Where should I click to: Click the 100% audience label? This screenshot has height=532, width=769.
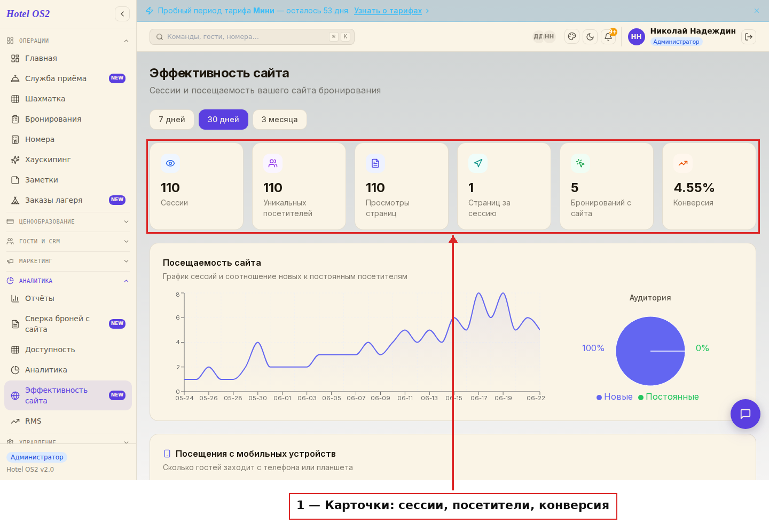coord(593,348)
